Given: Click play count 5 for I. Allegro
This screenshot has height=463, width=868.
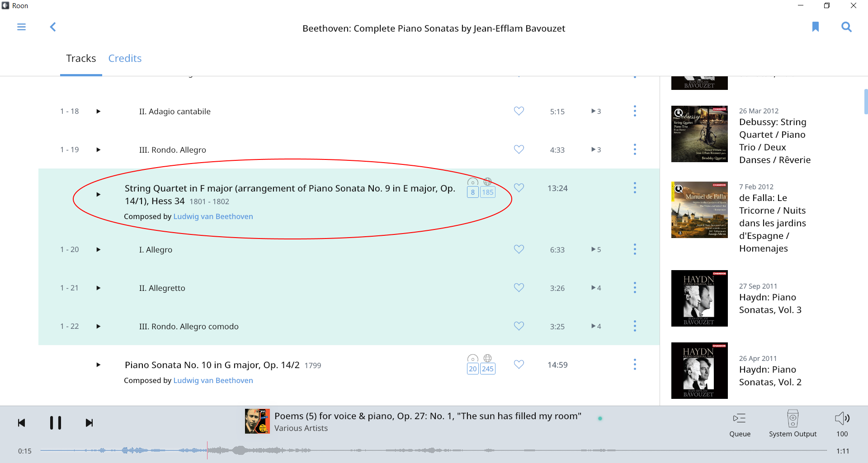Looking at the screenshot, I should point(596,250).
